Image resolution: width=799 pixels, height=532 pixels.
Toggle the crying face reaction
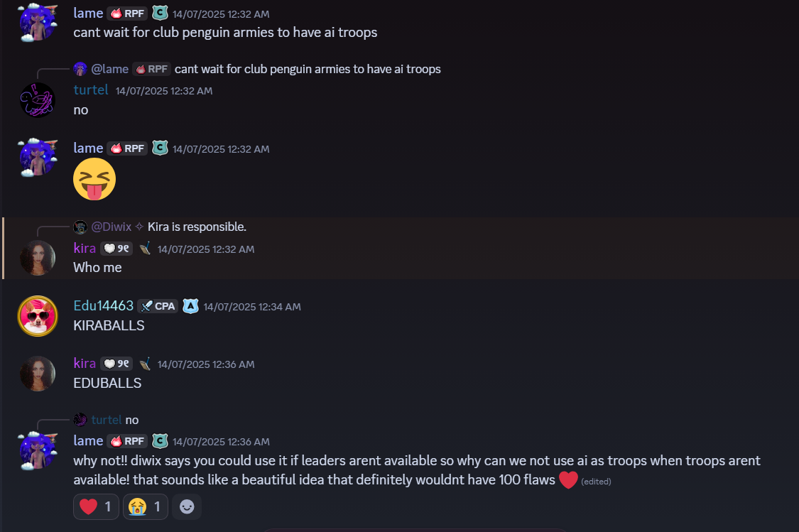145,507
